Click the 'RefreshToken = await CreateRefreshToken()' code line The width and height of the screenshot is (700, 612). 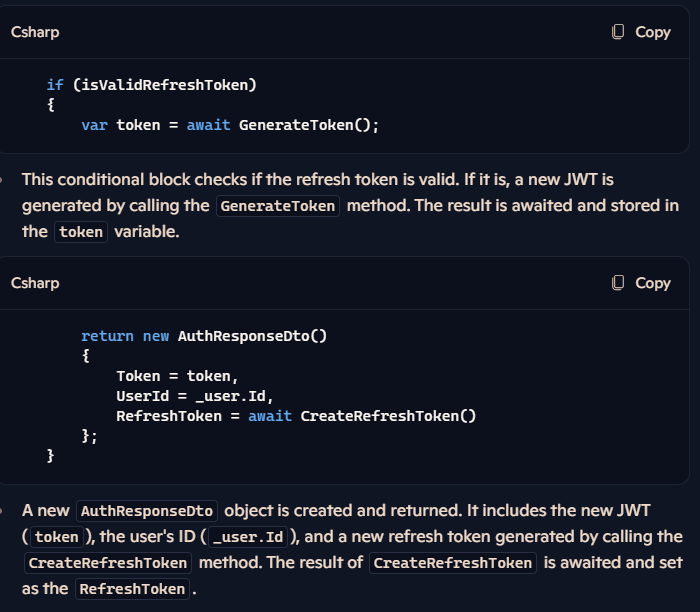[296, 416]
